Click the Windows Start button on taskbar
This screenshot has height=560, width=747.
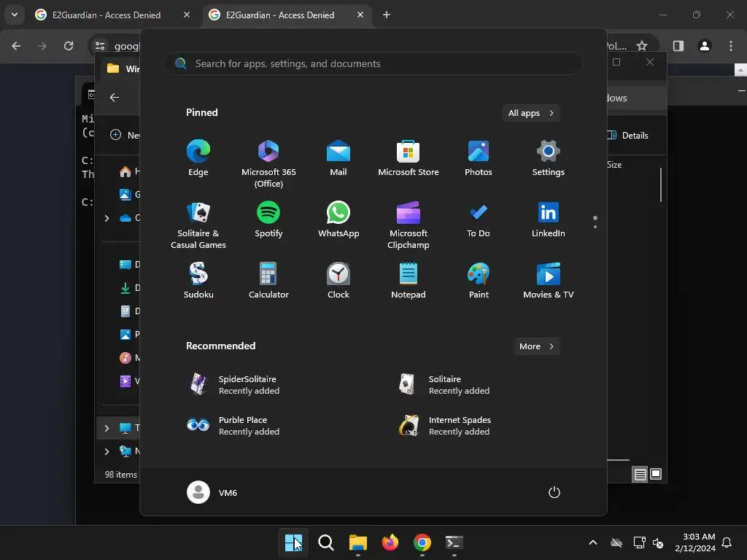point(293,542)
